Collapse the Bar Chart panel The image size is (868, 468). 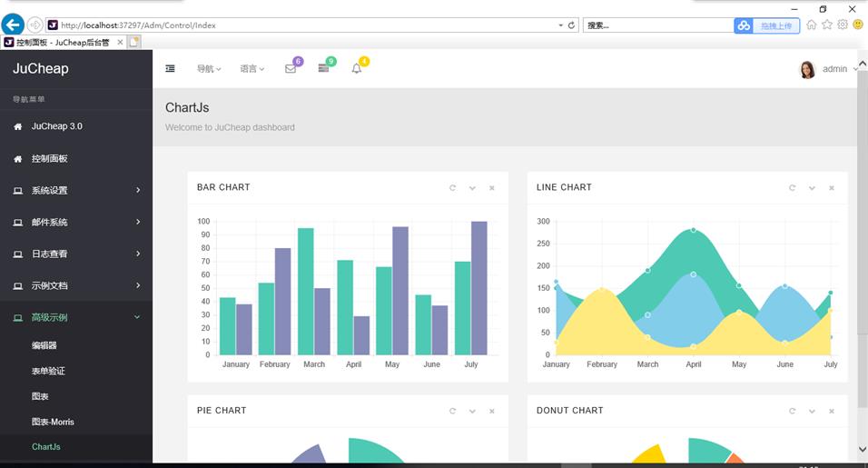(472, 188)
